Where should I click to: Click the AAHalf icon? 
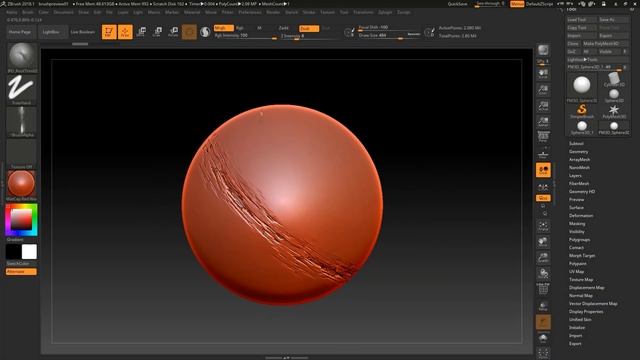(543, 122)
